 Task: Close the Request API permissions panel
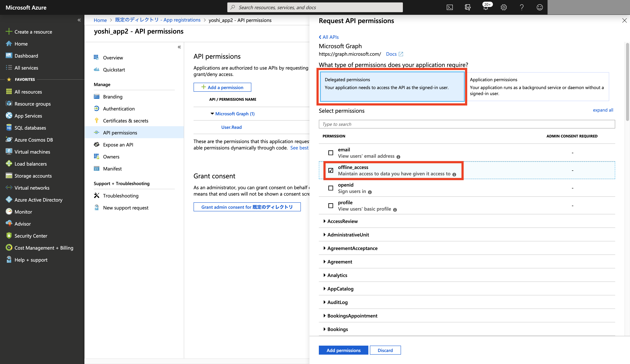point(624,20)
